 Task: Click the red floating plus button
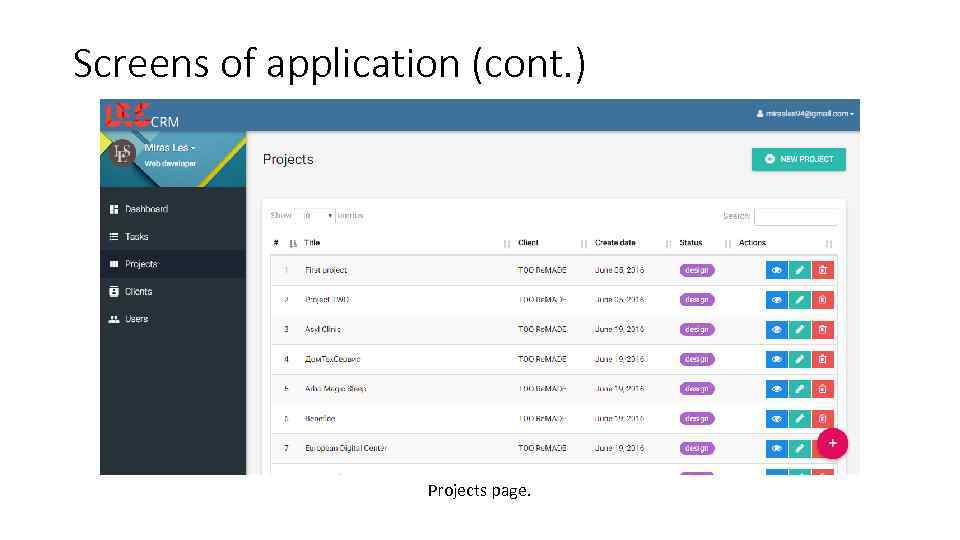tap(832, 443)
